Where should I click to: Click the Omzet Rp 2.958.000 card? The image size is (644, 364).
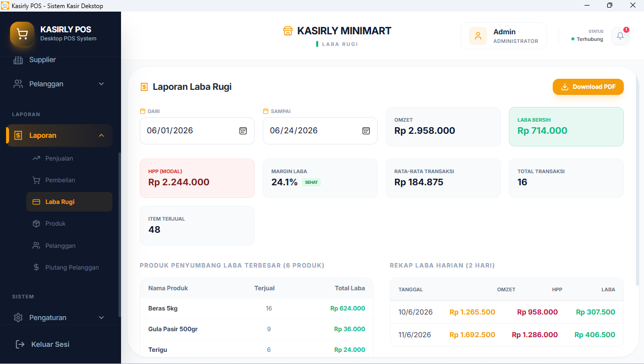[x=443, y=127]
